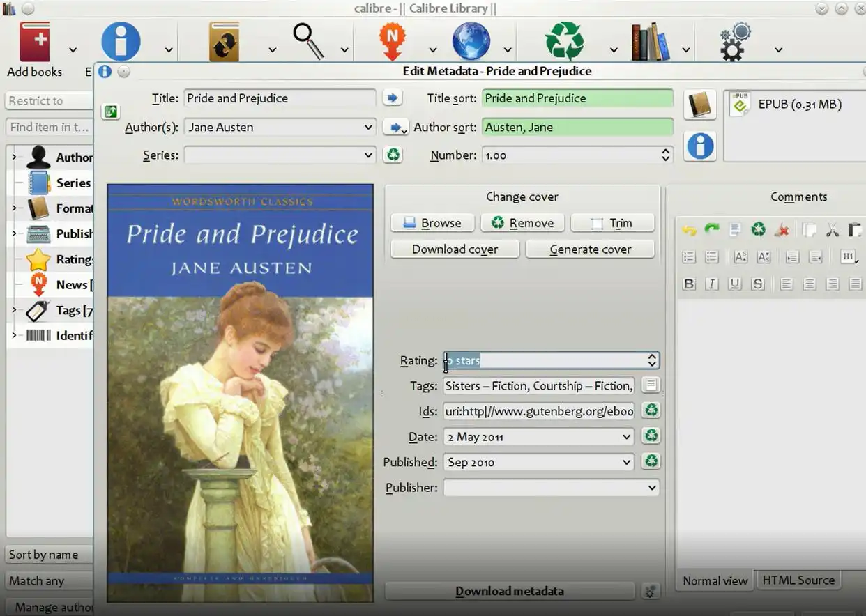
Task: Open the Publisher combo box
Action: coord(652,488)
